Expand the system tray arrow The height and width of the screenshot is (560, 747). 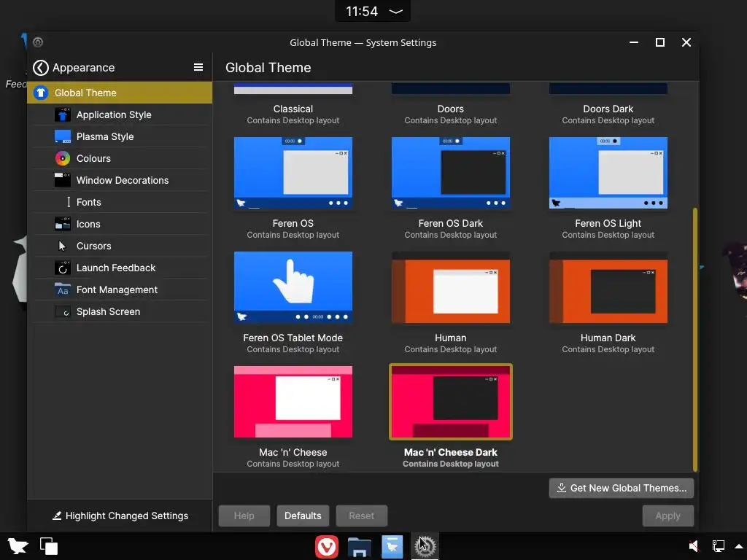coord(739,546)
